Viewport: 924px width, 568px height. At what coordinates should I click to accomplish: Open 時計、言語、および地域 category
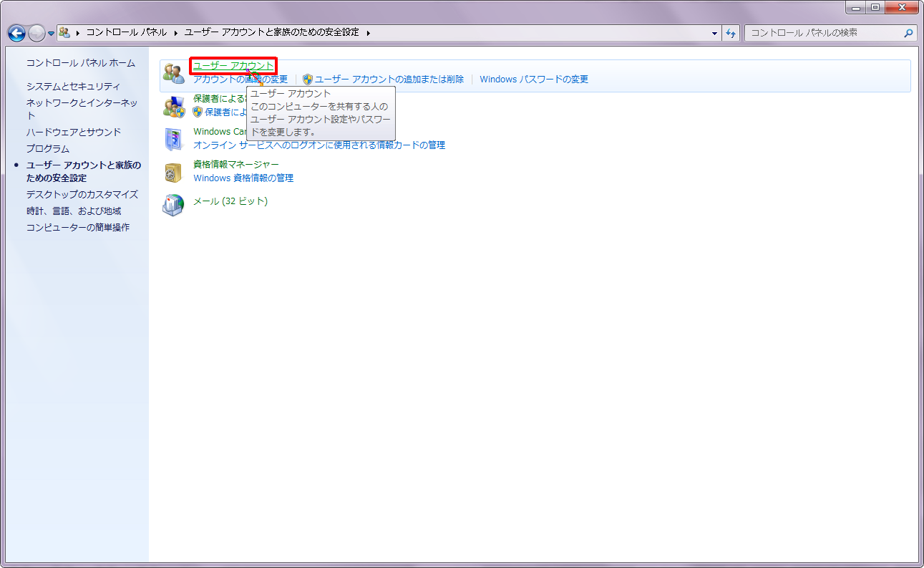click(74, 211)
